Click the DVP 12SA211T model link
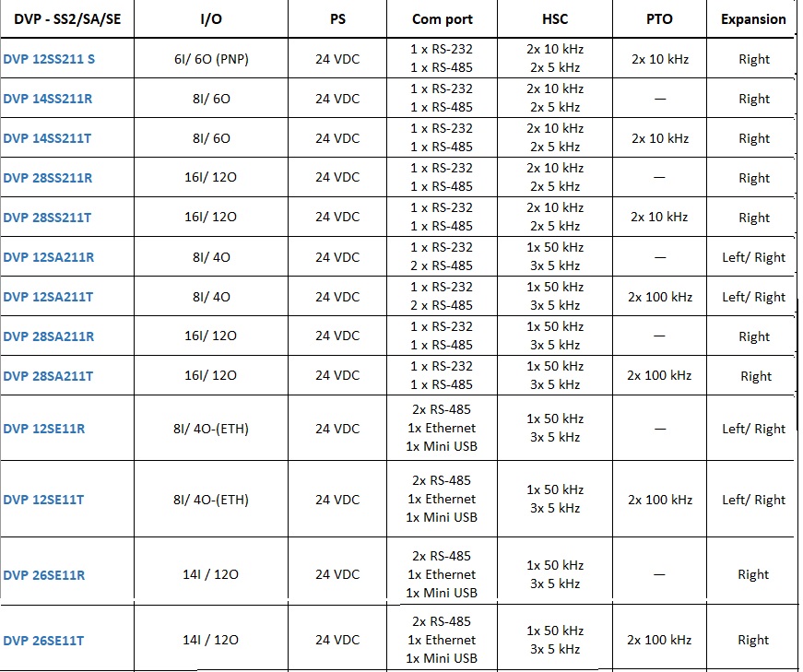The width and height of the screenshot is (803, 672). click(x=48, y=297)
